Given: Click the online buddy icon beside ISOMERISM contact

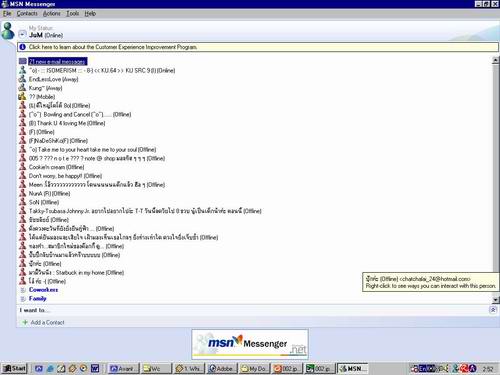Looking at the screenshot, I should point(22,70).
